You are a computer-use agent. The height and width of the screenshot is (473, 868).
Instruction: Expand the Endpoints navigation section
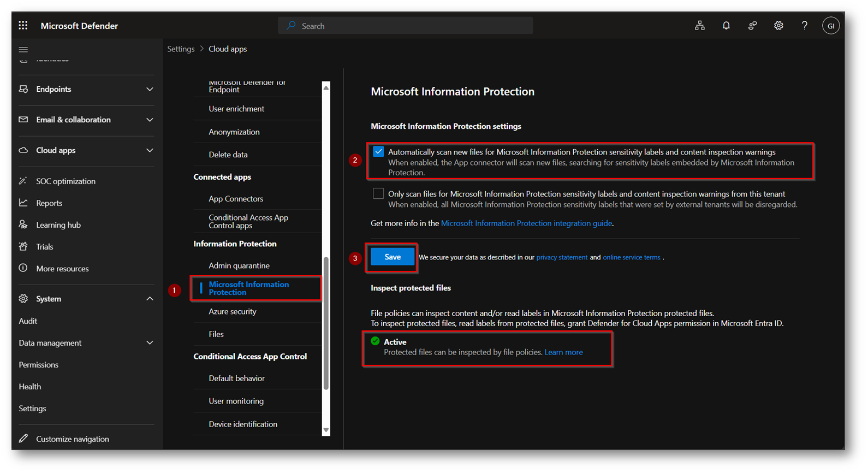tap(150, 89)
